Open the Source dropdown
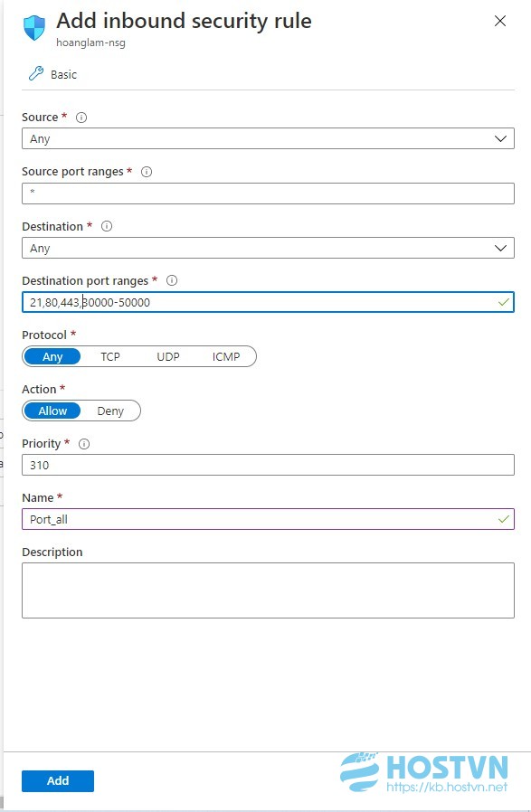The image size is (531, 812). pos(268,138)
